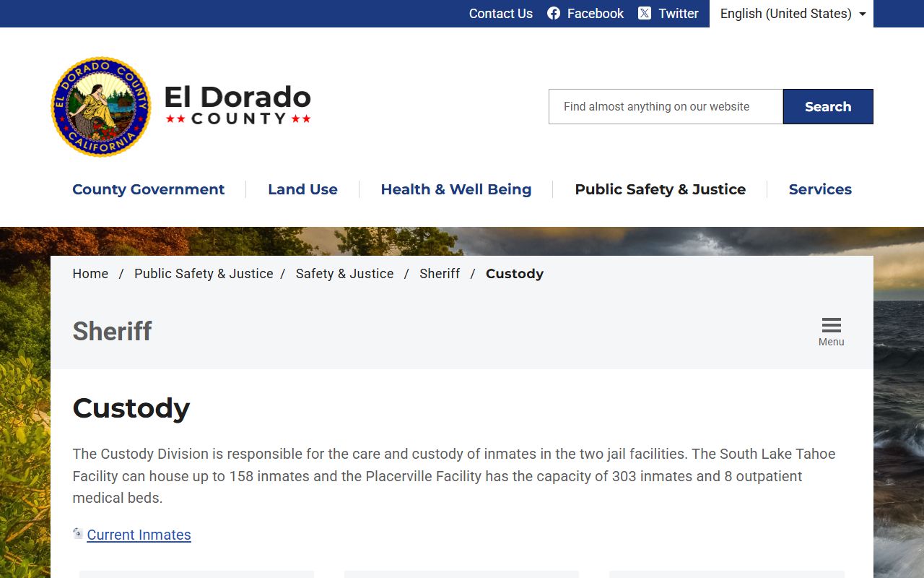The width and height of the screenshot is (924, 578).
Task: Click Public Safety & Justice breadcrumb link
Action: [x=204, y=274]
